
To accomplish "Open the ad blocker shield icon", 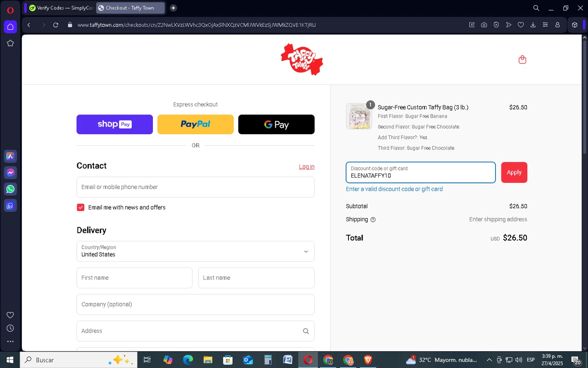I will (496, 25).
